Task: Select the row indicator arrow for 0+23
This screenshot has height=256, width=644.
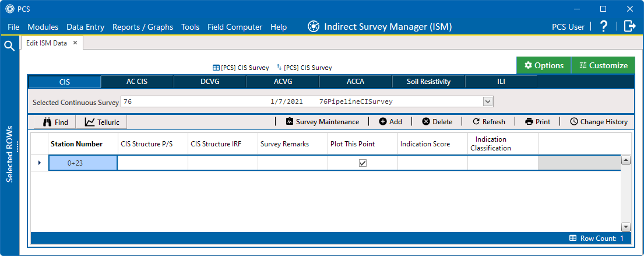Action: point(40,163)
